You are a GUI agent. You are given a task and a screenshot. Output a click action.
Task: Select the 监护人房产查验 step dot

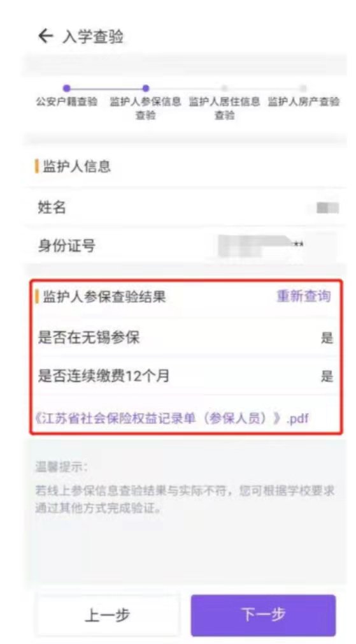(303, 88)
